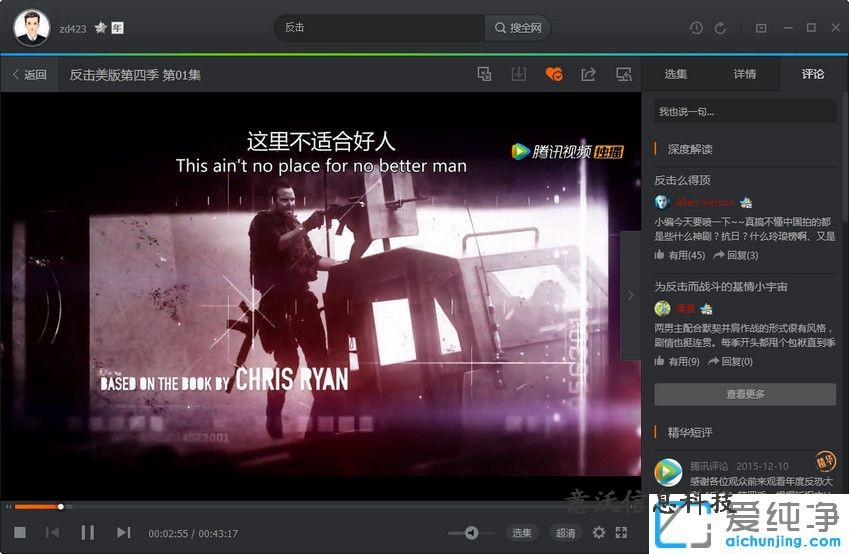Open the 超清 quality selector

(x=566, y=533)
